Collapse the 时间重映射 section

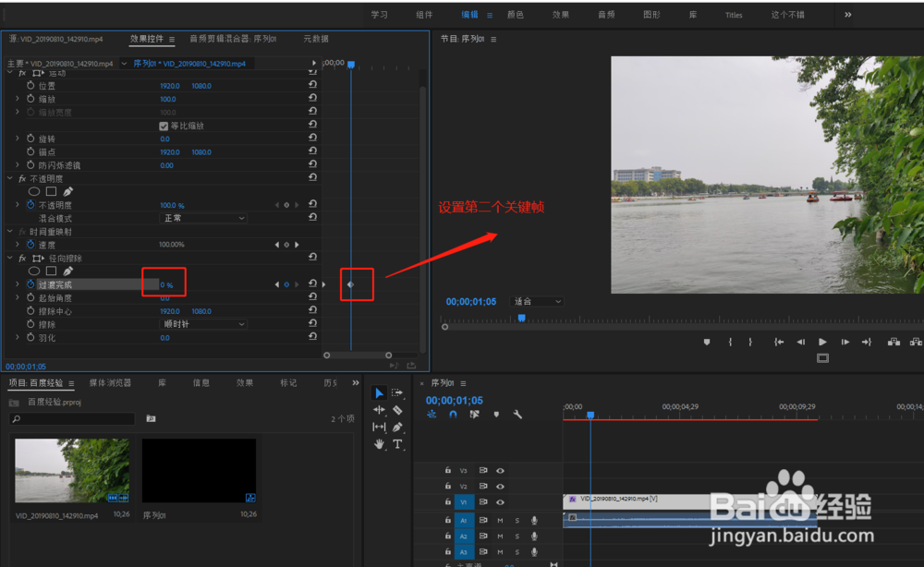pos(9,232)
